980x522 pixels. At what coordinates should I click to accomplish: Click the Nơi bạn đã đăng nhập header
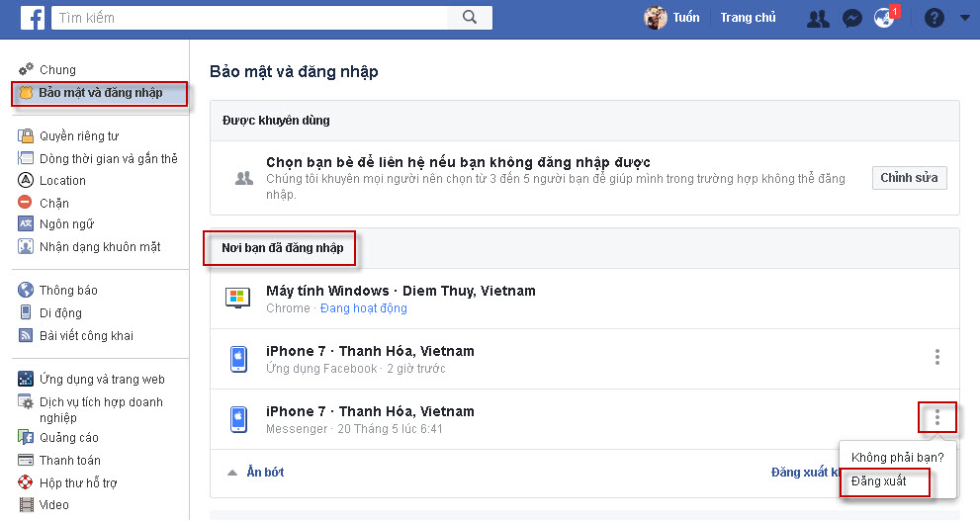point(282,248)
